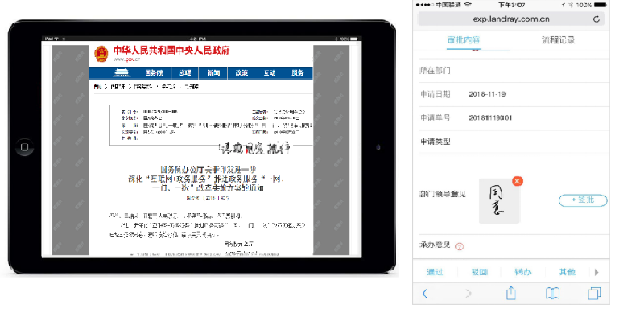Image resolution: width=644 pixels, height=317 pixels.
Task: Open the handwritten 同意 signature thumbnail
Action: point(499,201)
